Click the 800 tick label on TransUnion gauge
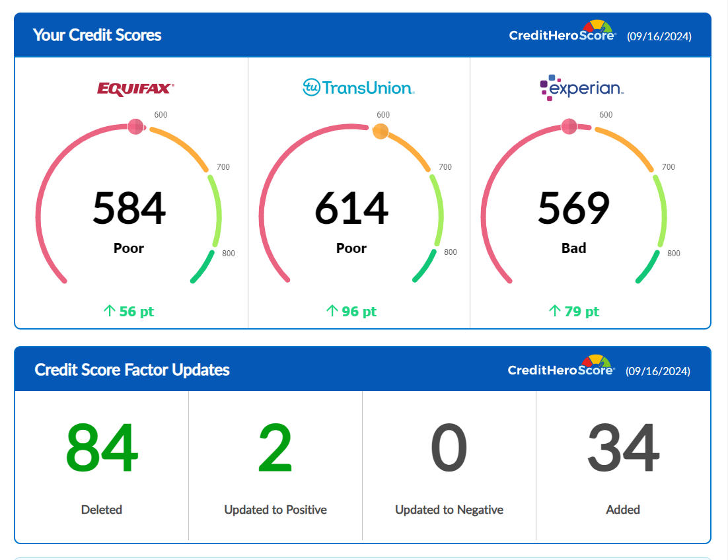Screen dimensions: 728x560 pyautogui.click(x=451, y=252)
